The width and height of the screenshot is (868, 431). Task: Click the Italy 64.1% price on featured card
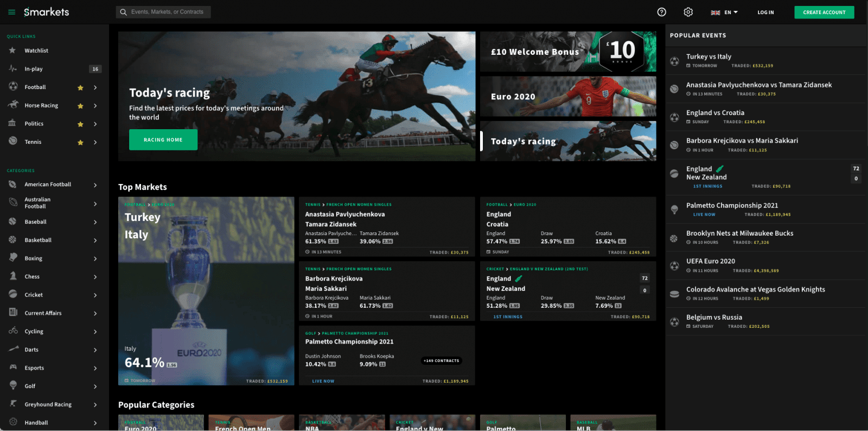pyautogui.click(x=151, y=363)
